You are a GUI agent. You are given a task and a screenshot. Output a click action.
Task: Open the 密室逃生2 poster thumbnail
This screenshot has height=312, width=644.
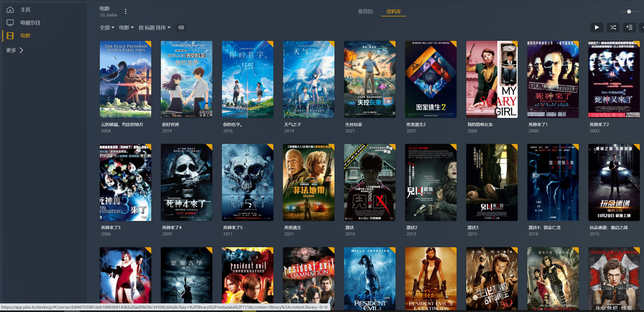[x=431, y=79]
